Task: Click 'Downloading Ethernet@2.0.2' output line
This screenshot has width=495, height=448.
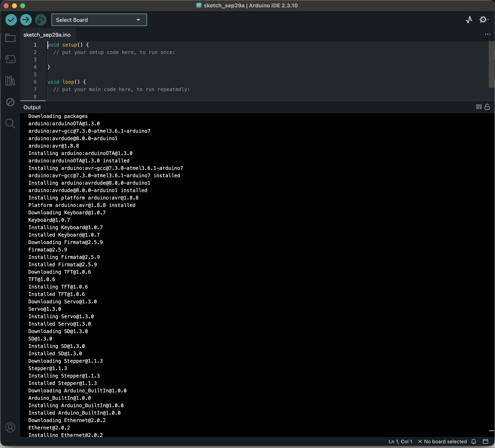Action: (67, 420)
